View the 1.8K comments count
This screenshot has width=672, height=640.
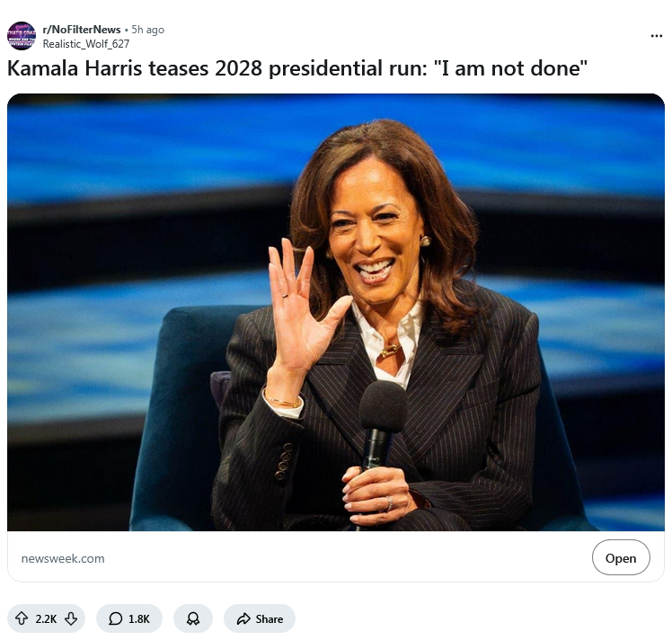pyautogui.click(x=139, y=619)
